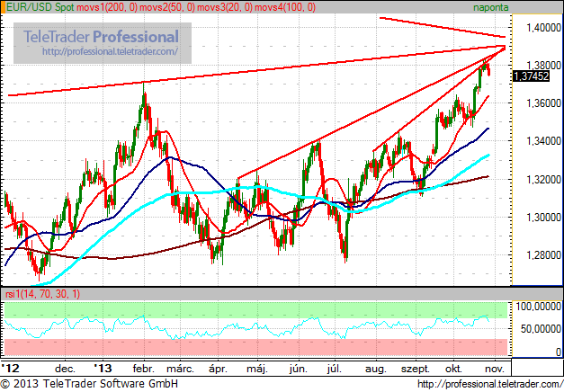Click the dec. month label
The width and height of the screenshot is (564, 392).
coord(65,369)
